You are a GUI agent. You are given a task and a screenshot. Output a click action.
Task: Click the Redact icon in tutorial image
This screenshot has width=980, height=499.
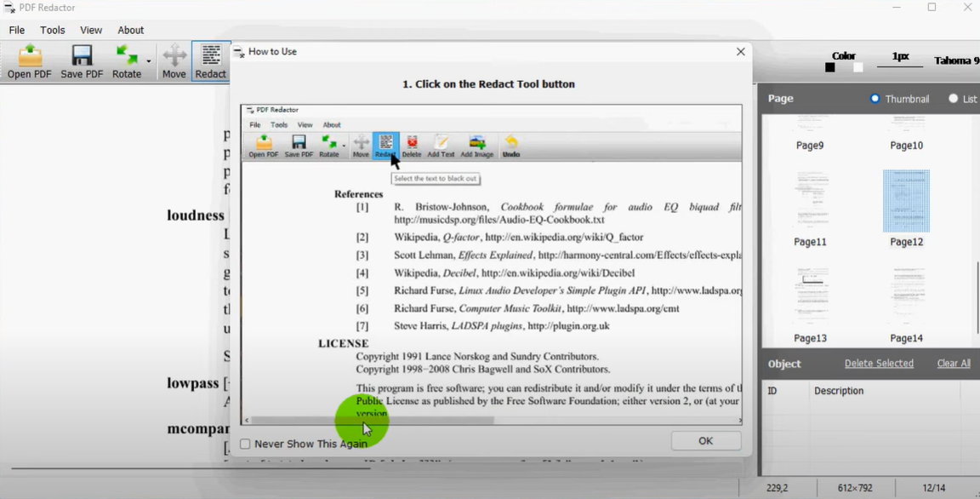point(385,146)
